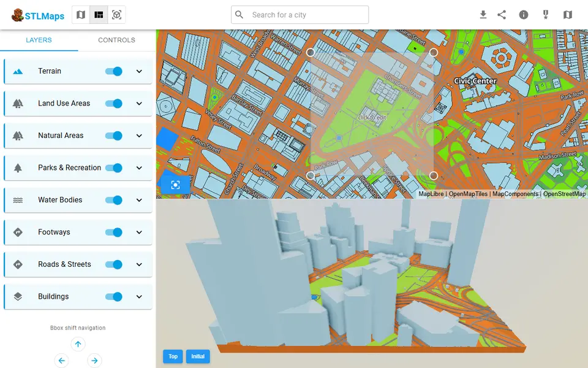Turn off the Water Bodies layer
The image size is (588, 368).
[x=114, y=200]
